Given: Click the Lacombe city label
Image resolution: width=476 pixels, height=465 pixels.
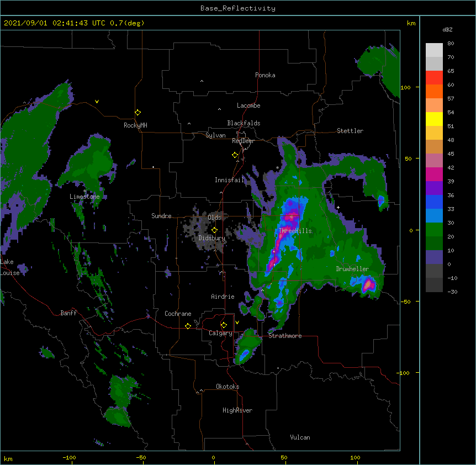Looking at the screenshot, I should (248, 105).
